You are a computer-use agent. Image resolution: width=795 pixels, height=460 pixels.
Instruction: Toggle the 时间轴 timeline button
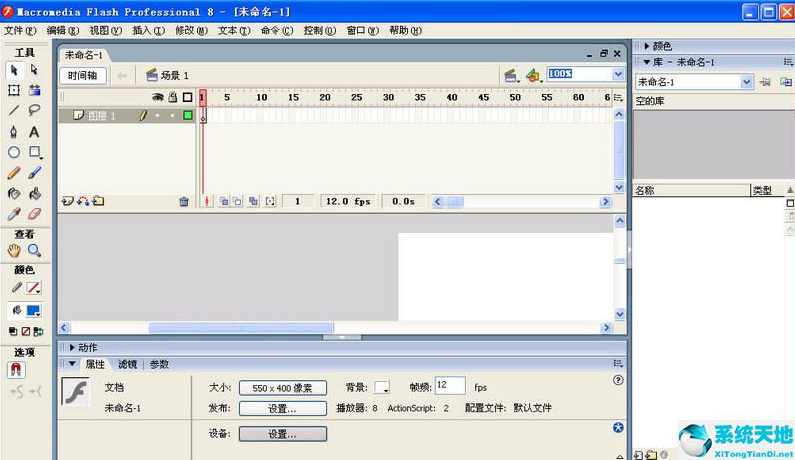[x=83, y=76]
